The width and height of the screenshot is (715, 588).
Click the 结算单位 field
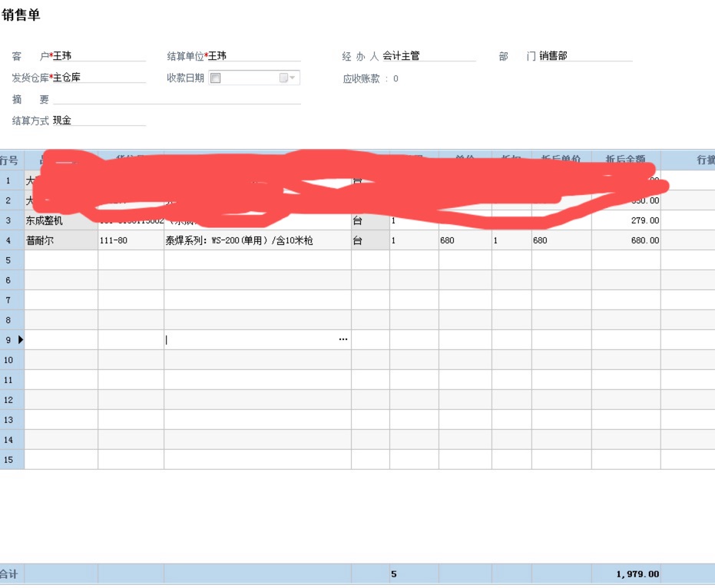(253, 56)
